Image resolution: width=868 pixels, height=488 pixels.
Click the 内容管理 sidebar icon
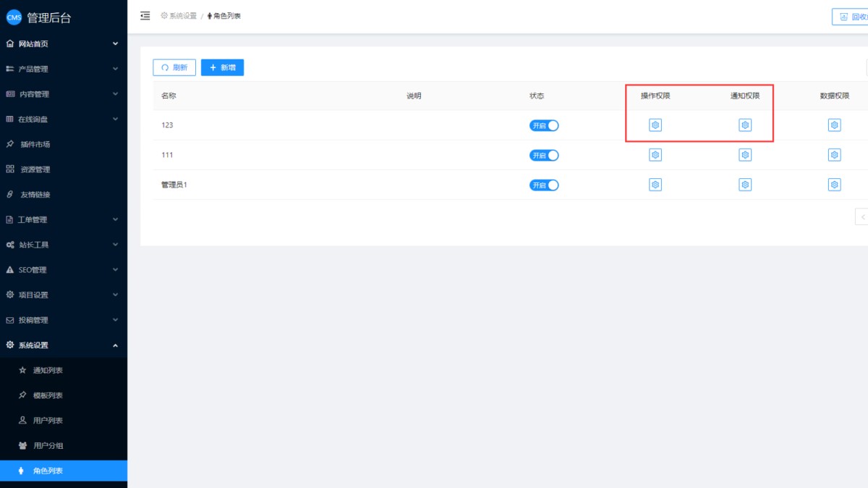10,94
